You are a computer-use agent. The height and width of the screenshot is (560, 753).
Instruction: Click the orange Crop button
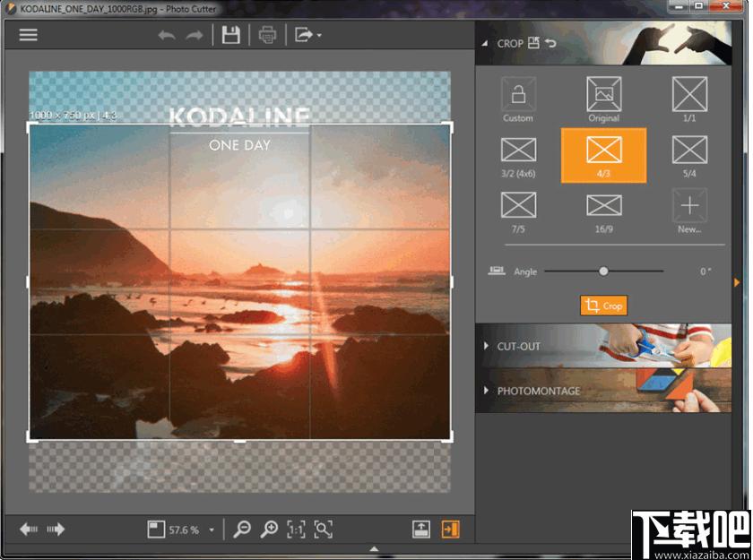point(603,306)
